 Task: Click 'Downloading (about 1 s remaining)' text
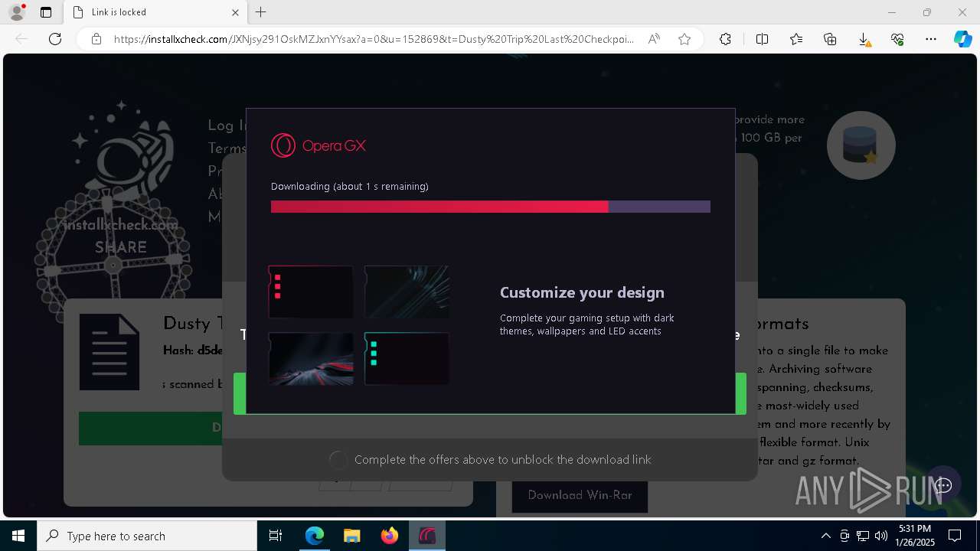[x=350, y=187]
